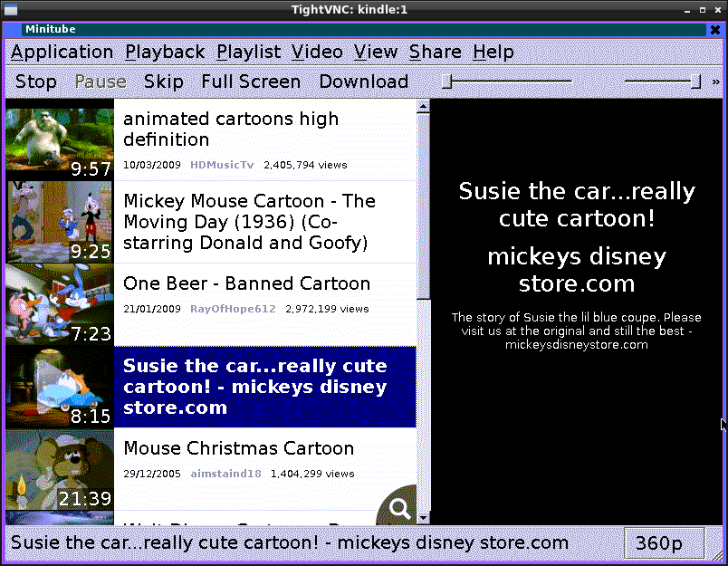The image size is (728, 566).
Task: Skip to the next video
Action: 164,82
